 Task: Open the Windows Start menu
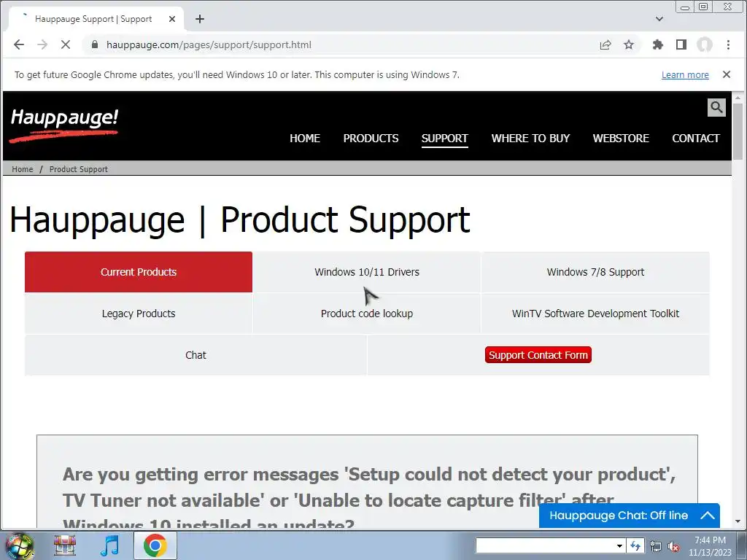click(18, 545)
